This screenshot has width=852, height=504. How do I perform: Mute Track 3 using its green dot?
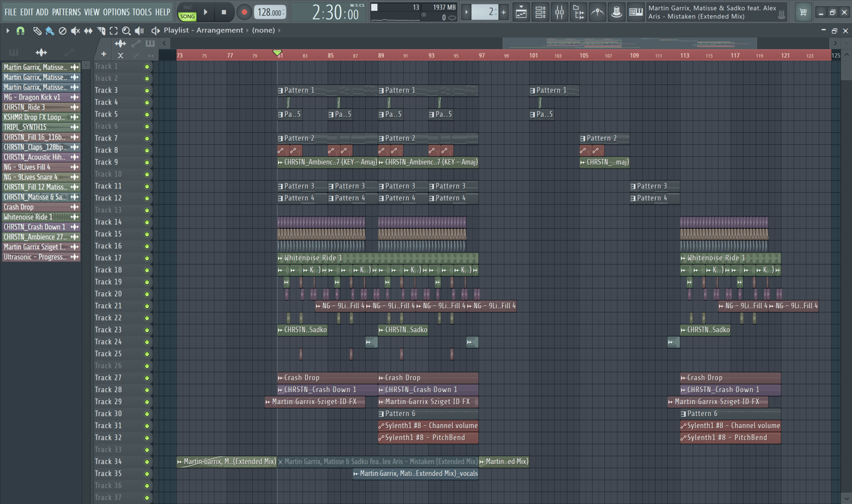coord(147,90)
